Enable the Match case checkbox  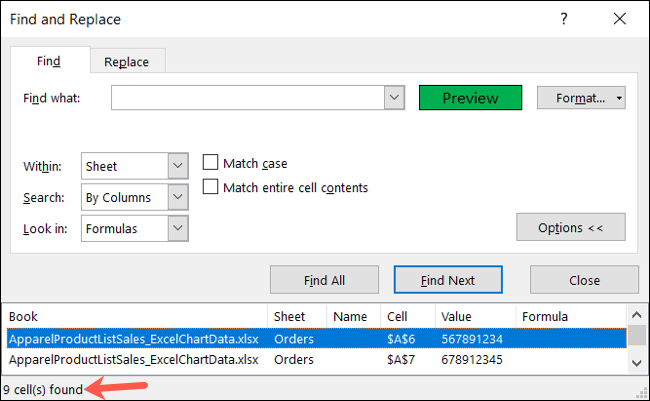pos(211,163)
